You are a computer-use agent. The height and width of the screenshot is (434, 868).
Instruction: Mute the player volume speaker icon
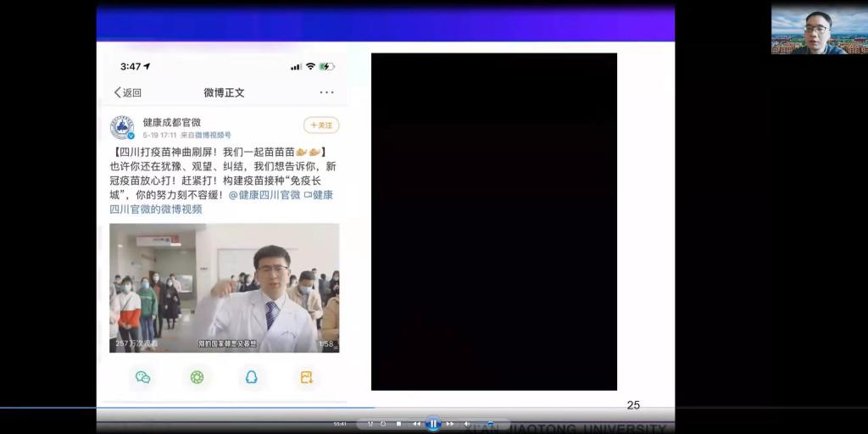[x=467, y=424]
